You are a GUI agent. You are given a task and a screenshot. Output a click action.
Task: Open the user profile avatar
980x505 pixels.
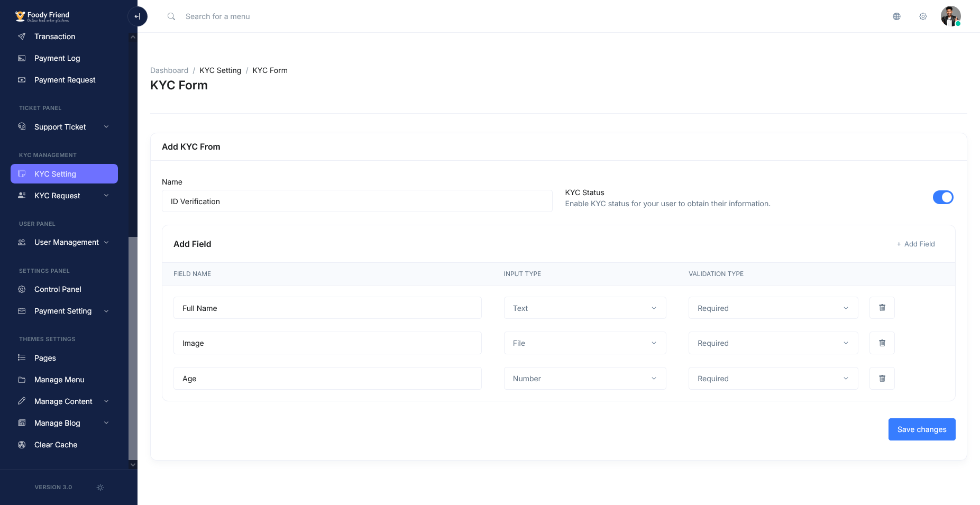pos(950,16)
